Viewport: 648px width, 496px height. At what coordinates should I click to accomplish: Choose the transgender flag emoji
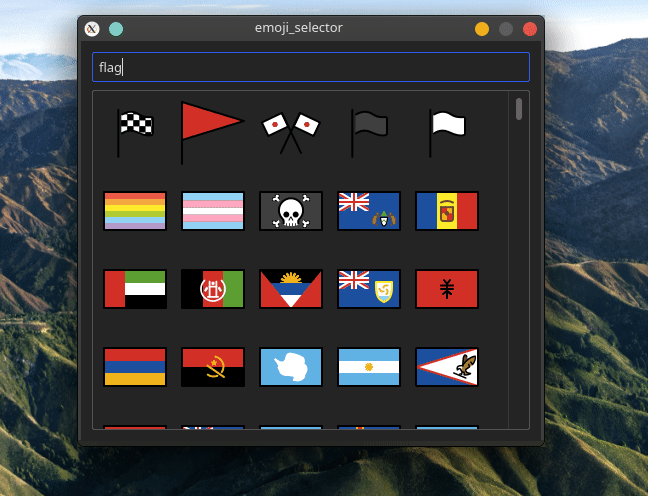(213, 211)
